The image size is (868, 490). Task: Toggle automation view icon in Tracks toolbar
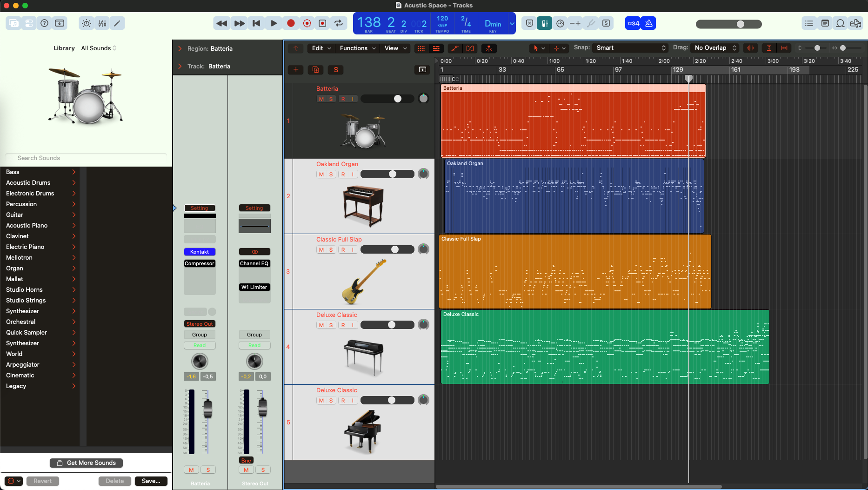(455, 48)
